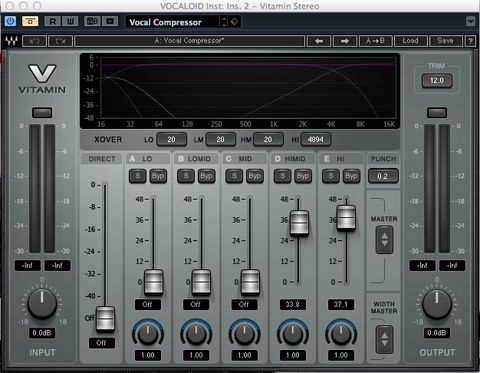Screen dimensions: 480x373
Task: Open the Vocal Compressor preset dropdown
Action: 172,22
